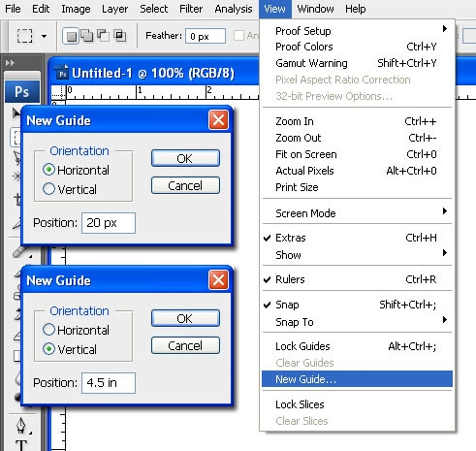This screenshot has width=476, height=451.
Task: Click the Ps document icon beside Untitled-1
Action: tap(62, 73)
